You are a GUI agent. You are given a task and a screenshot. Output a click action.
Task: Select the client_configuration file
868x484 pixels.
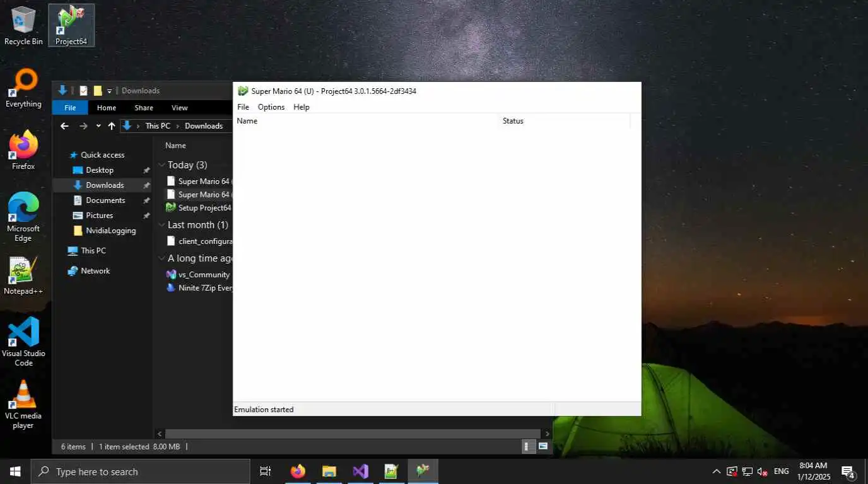(x=199, y=241)
